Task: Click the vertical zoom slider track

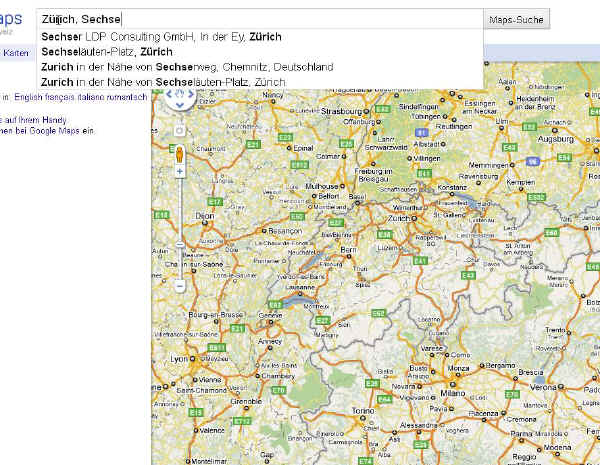Action: click(180, 228)
